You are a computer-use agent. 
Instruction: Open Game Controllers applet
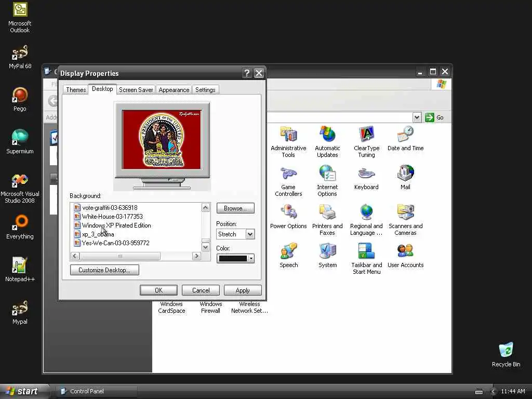tap(288, 180)
